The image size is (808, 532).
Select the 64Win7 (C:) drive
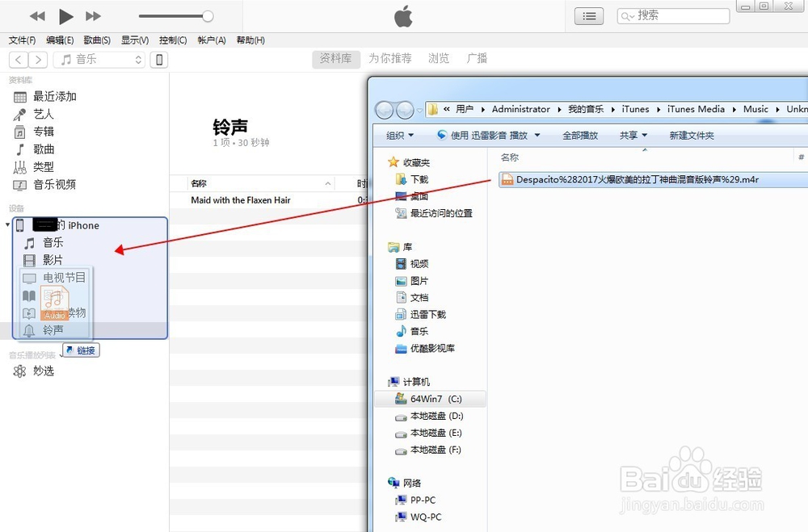click(x=431, y=399)
